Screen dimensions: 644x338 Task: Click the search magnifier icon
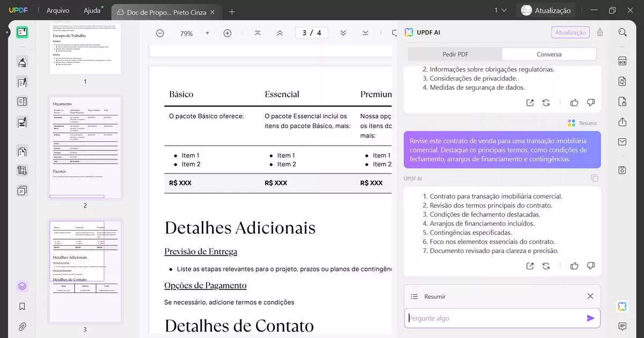[x=623, y=32]
